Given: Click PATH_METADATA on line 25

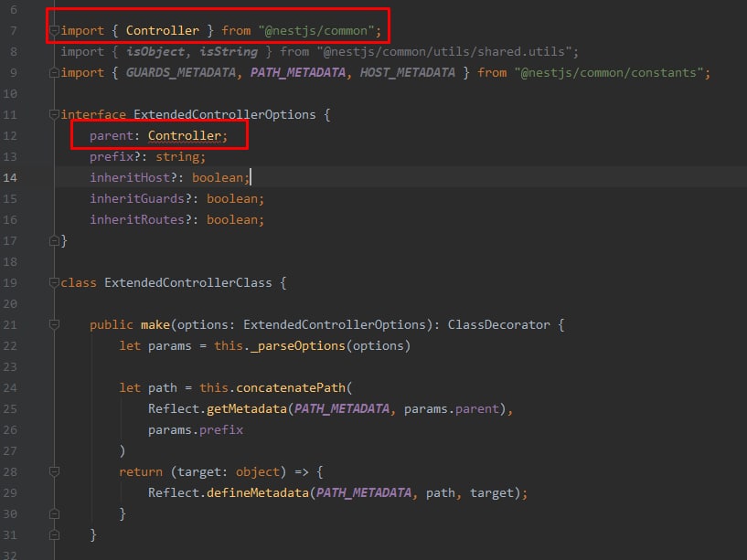Looking at the screenshot, I should click(x=342, y=409).
